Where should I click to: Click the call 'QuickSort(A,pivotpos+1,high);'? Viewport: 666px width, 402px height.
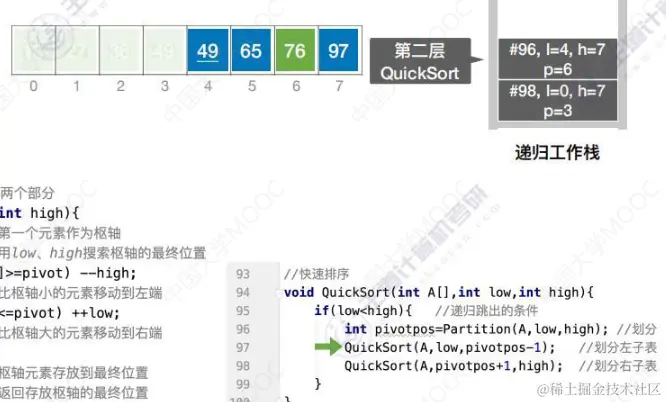(454, 366)
